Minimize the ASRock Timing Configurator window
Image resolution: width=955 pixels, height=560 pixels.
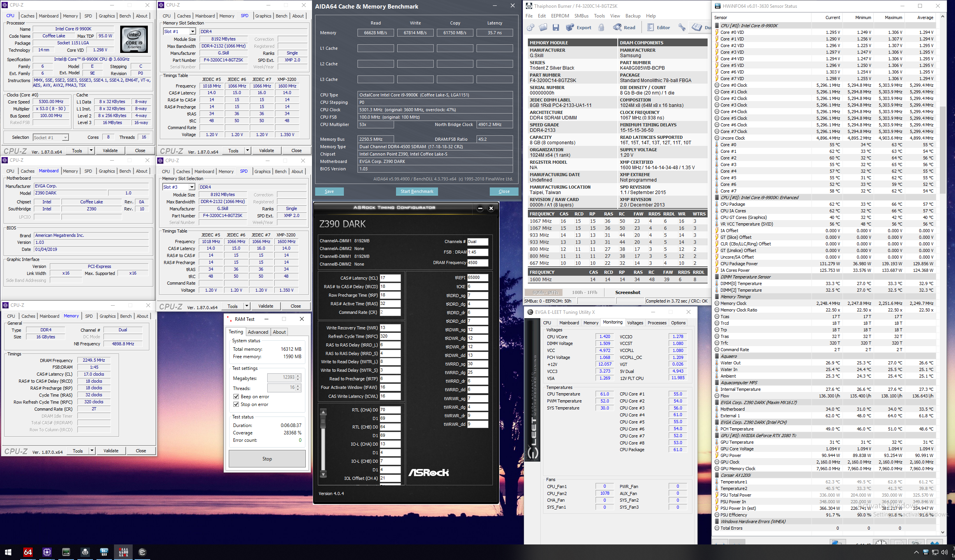pyautogui.click(x=480, y=208)
